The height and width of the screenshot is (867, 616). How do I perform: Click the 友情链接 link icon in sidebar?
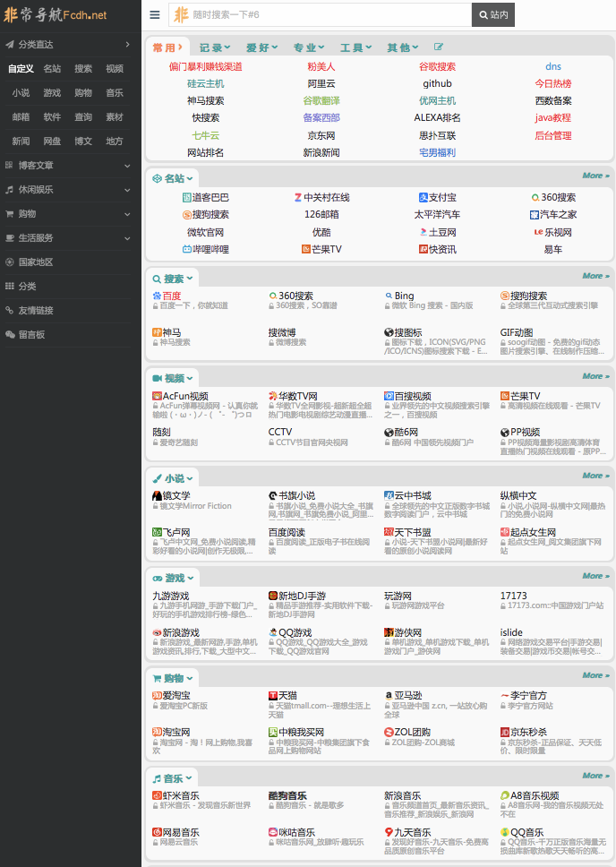point(9,310)
